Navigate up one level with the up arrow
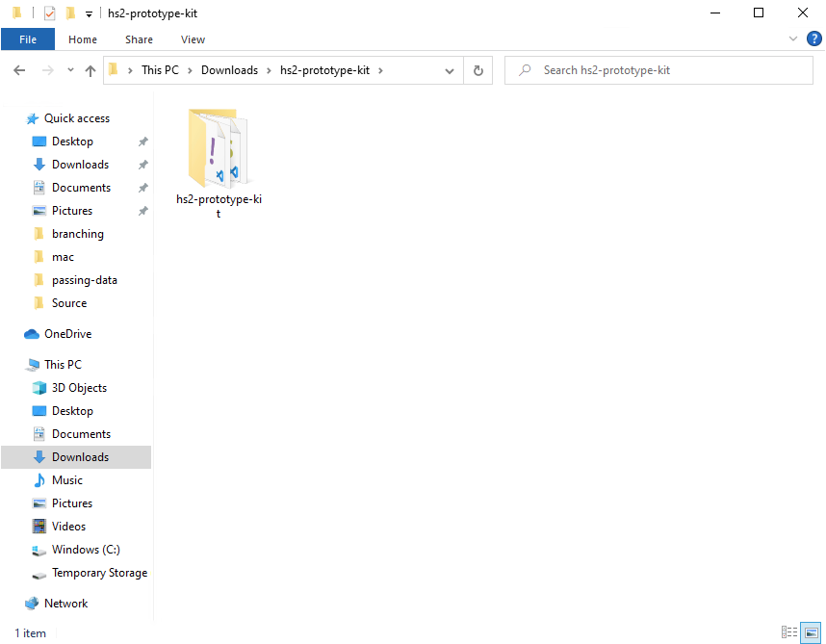This screenshot has width=826, height=644. (90, 70)
